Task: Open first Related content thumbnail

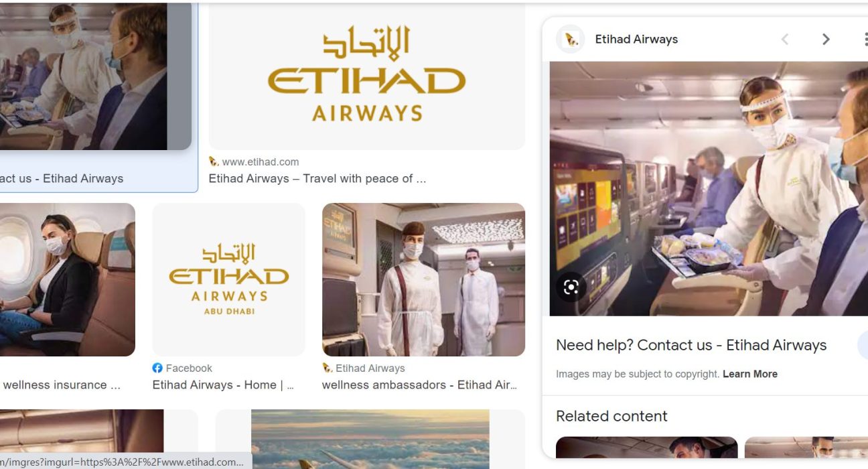Action: pos(647,448)
